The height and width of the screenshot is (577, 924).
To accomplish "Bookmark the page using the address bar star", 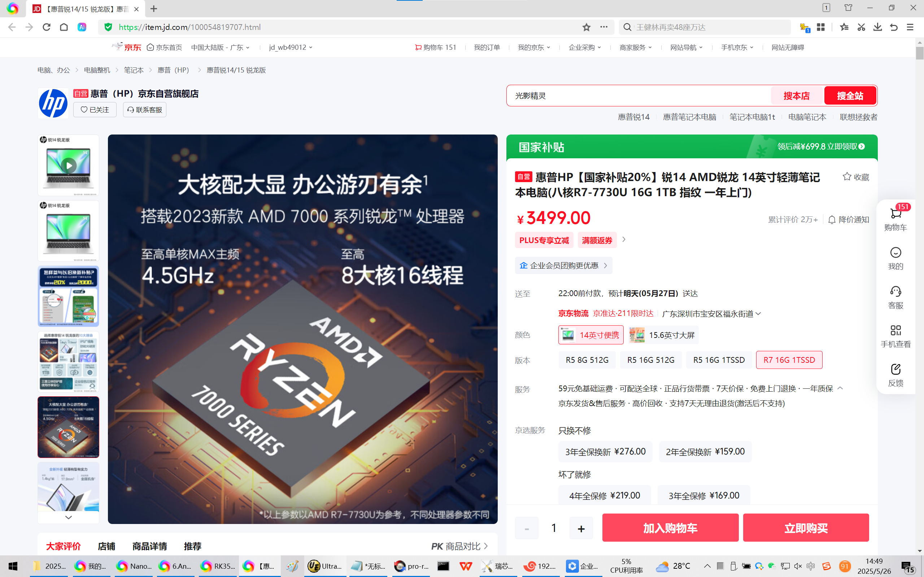I will pos(587,27).
